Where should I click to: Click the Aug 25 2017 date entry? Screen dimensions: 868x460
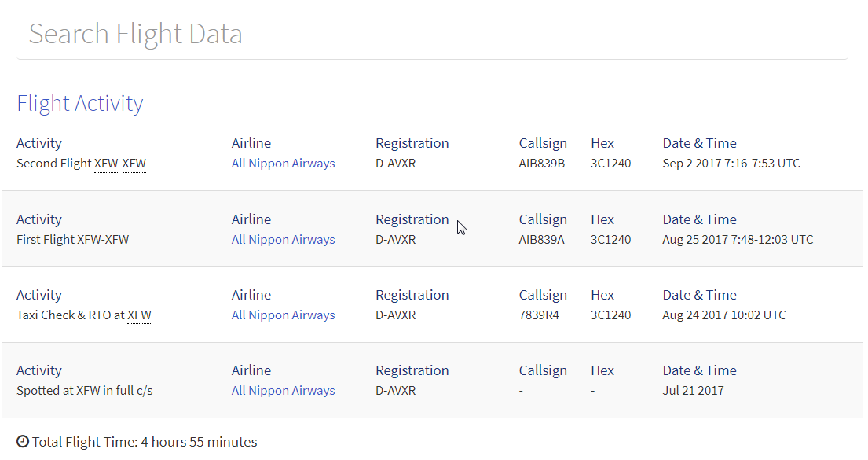point(738,240)
